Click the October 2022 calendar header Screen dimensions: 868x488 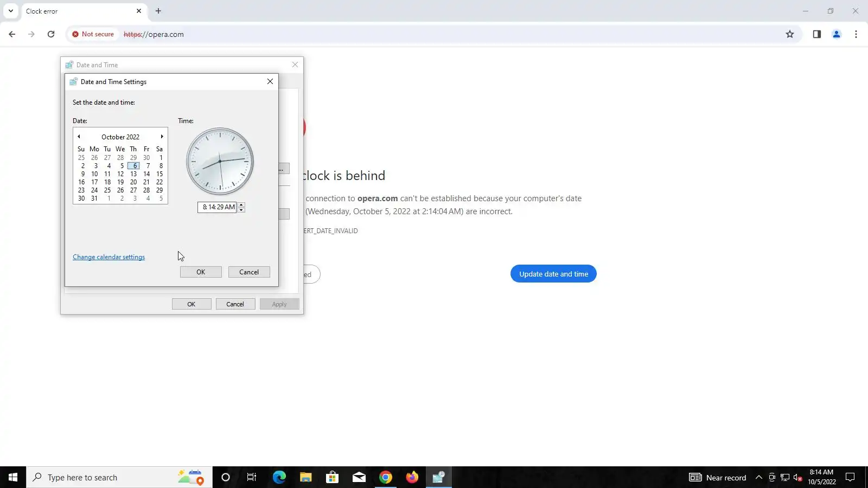coord(120,137)
